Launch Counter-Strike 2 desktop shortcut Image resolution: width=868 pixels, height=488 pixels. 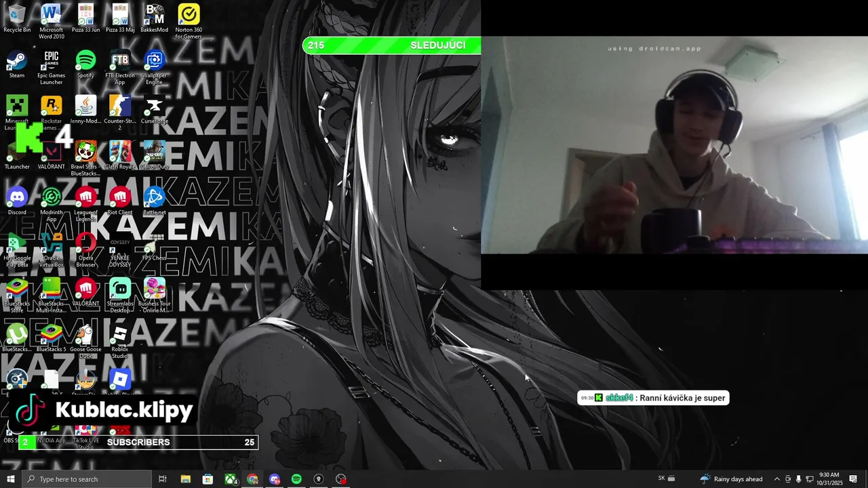pos(120,113)
